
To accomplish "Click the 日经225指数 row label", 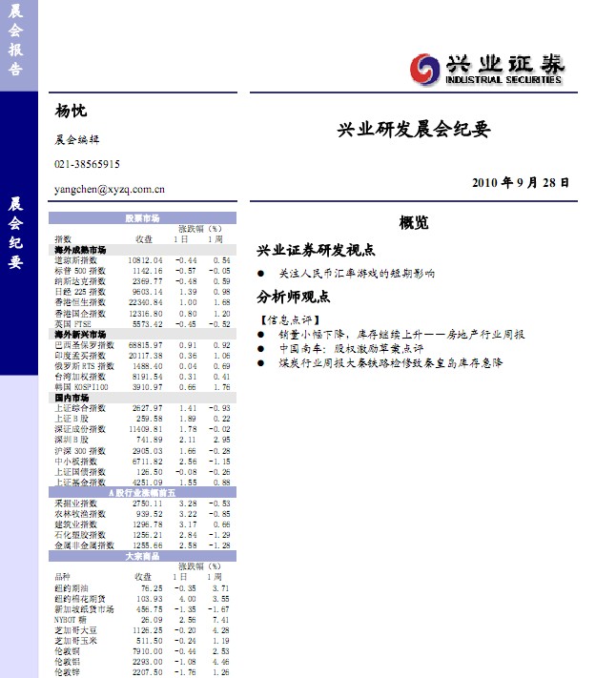I will click(80, 292).
